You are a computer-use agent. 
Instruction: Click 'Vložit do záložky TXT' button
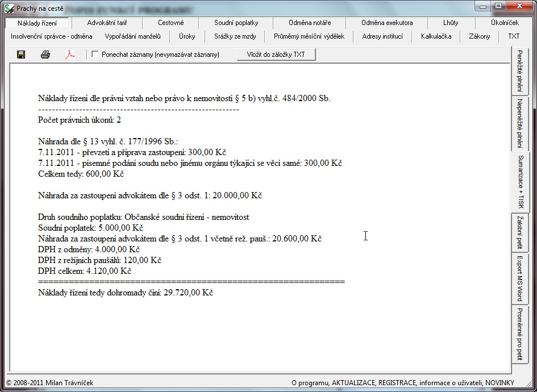tap(276, 54)
